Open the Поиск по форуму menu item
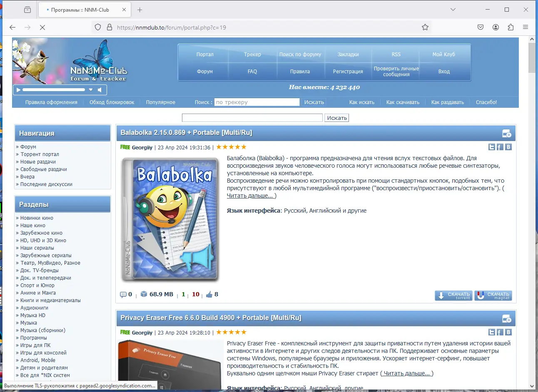The height and width of the screenshot is (392, 538). pyautogui.click(x=300, y=55)
